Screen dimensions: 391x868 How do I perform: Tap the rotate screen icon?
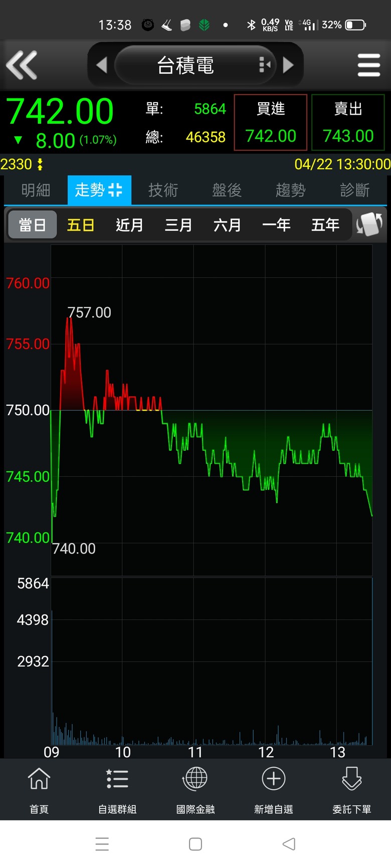point(369,224)
